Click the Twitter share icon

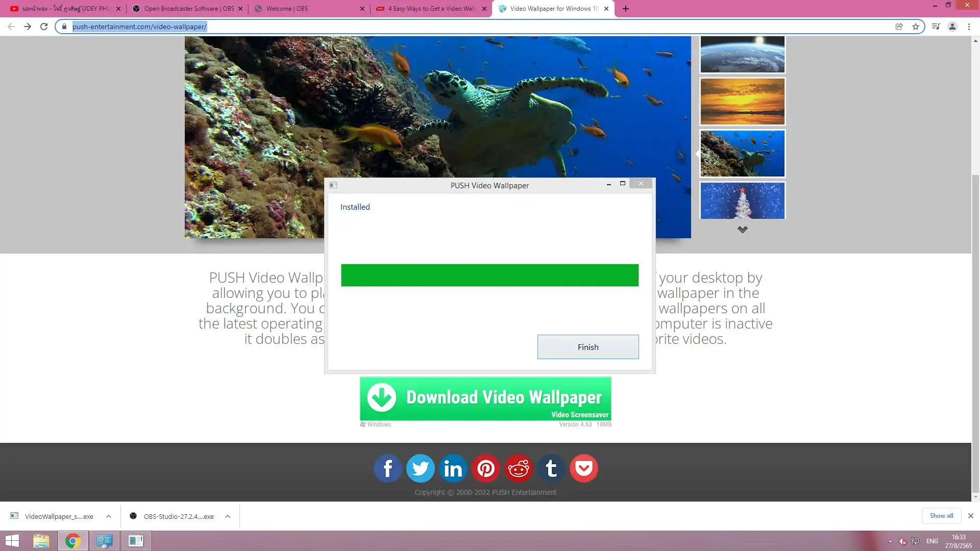[x=420, y=468]
